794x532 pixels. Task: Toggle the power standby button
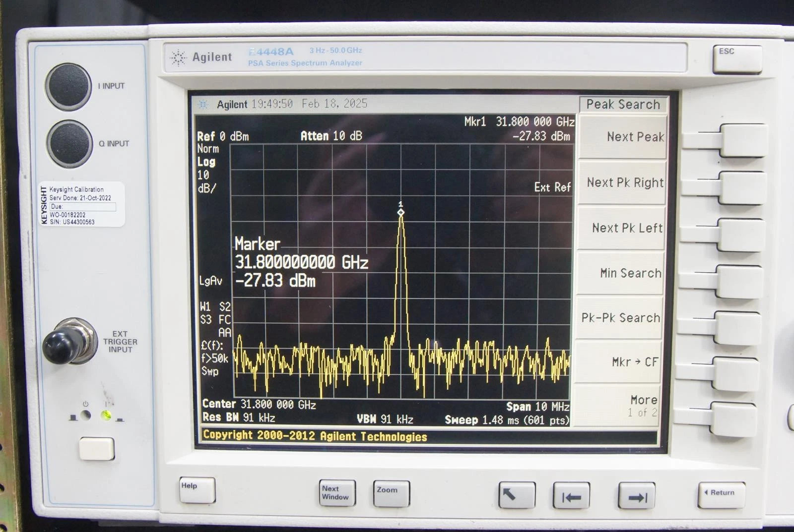[x=96, y=449]
